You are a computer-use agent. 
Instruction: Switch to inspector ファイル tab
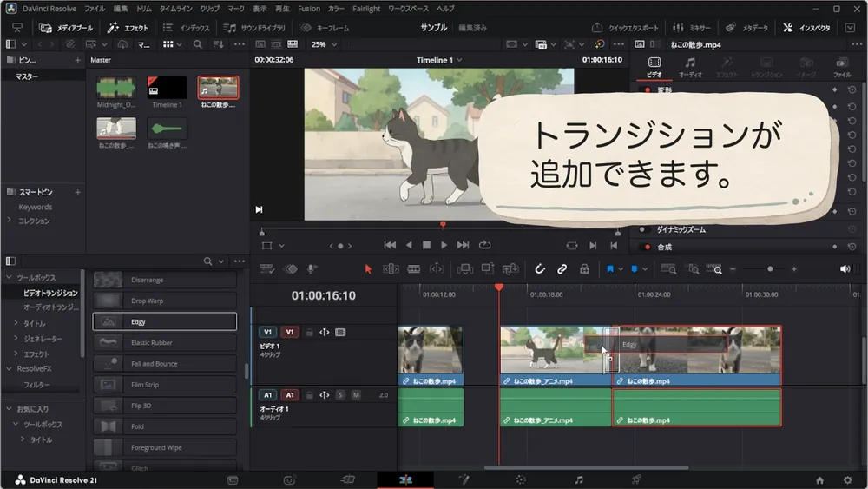[x=842, y=68]
